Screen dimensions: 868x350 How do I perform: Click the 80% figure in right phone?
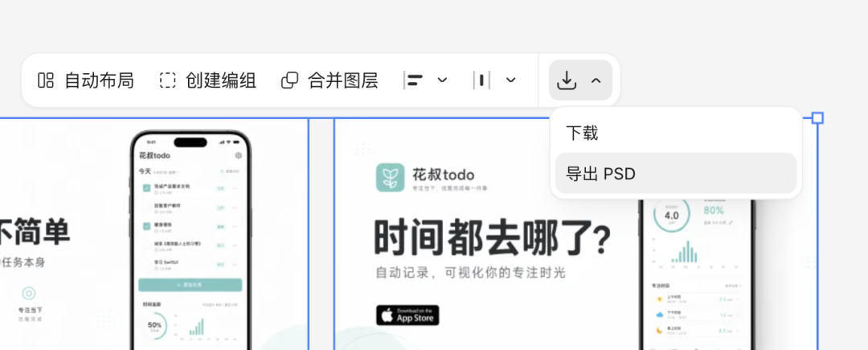click(714, 211)
